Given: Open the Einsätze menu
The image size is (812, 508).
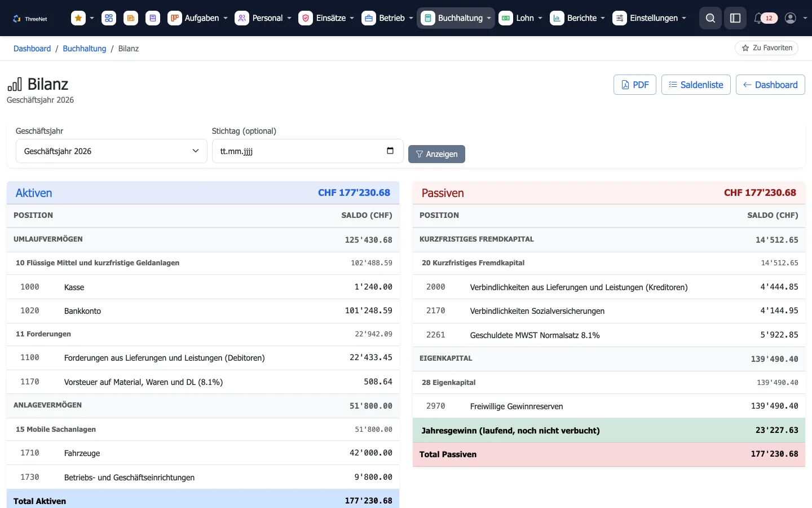Looking at the screenshot, I should [x=326, y=18].
